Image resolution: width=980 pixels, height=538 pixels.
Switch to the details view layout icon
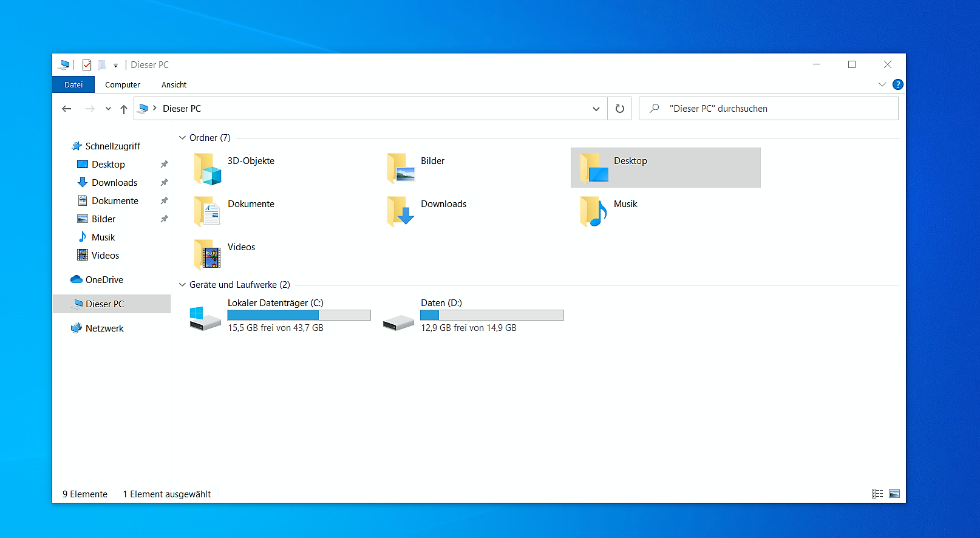tap(877, 494)
